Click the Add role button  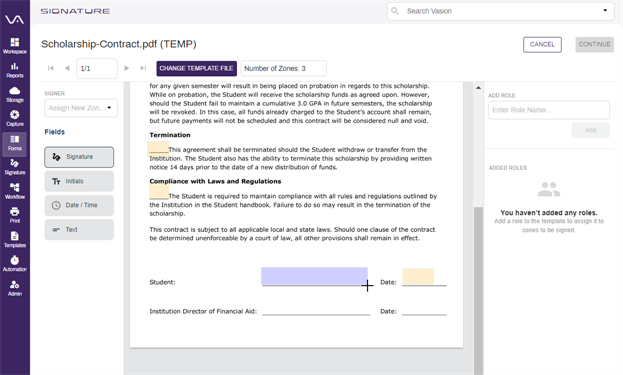point(590,130)
